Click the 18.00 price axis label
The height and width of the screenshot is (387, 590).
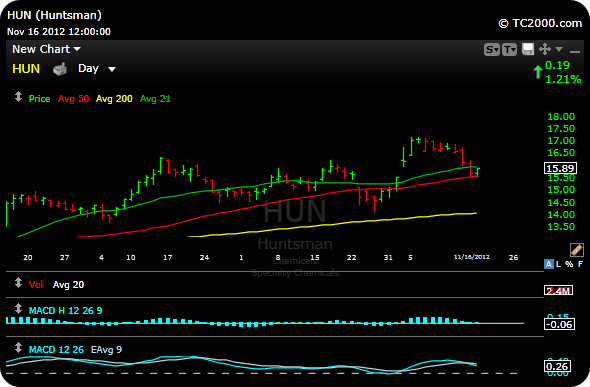click(x=561, y=117)
